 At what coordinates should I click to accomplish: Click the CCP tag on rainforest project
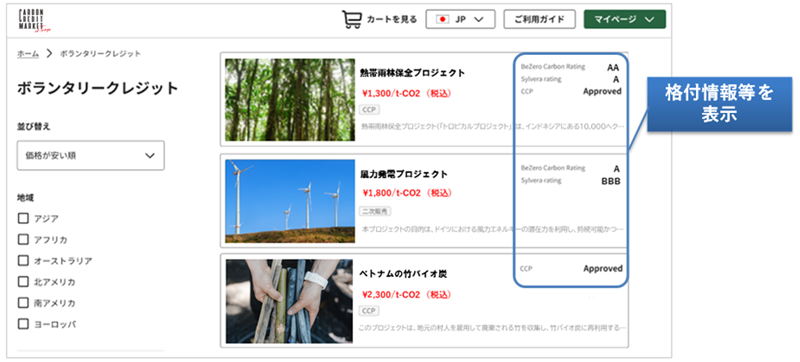(370, 110)
